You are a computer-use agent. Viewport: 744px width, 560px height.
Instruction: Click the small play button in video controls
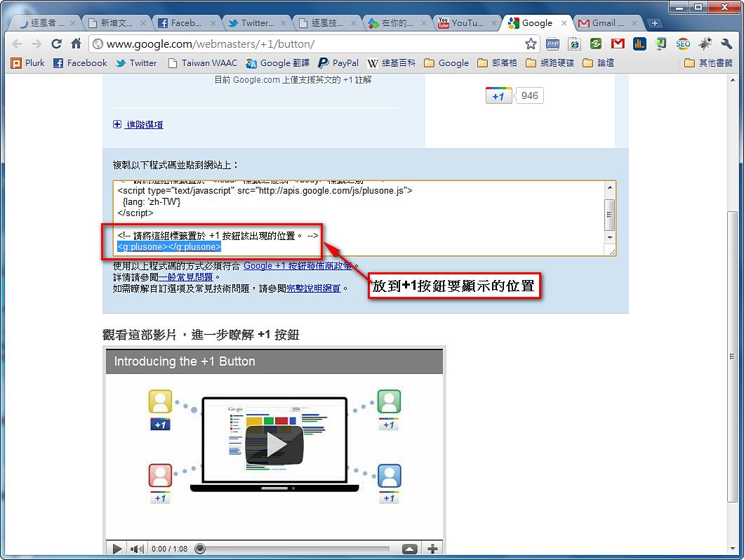pos(117,549)
